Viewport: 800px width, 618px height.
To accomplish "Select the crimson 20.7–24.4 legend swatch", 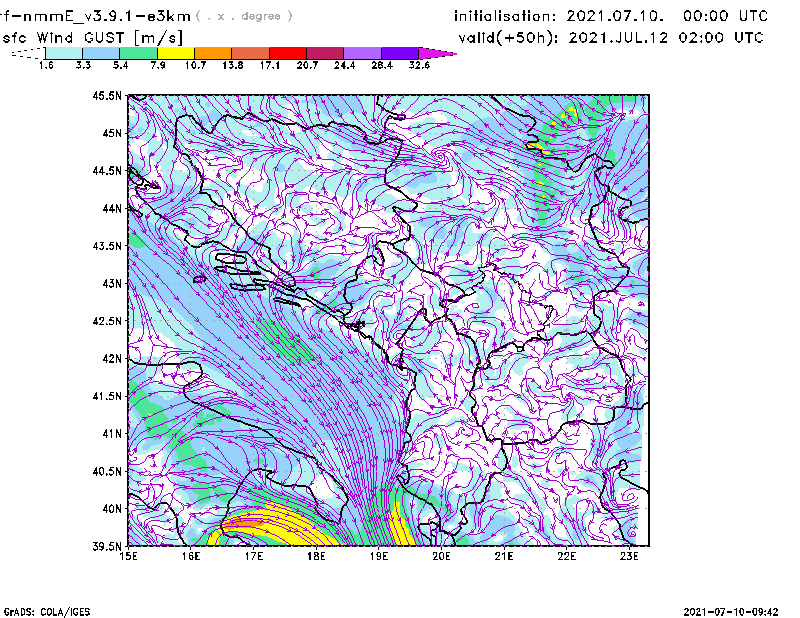I will [325, 53].
